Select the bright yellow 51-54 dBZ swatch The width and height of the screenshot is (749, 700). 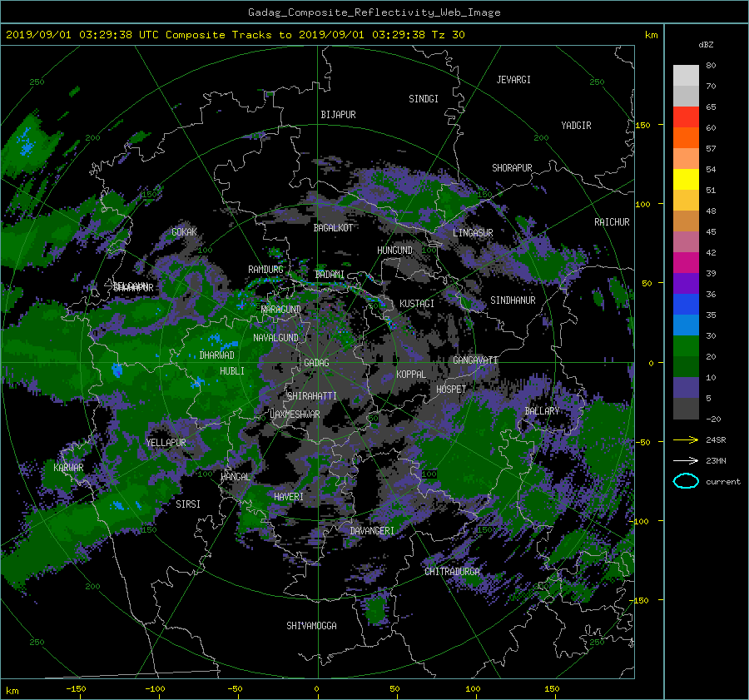[686, 180]
